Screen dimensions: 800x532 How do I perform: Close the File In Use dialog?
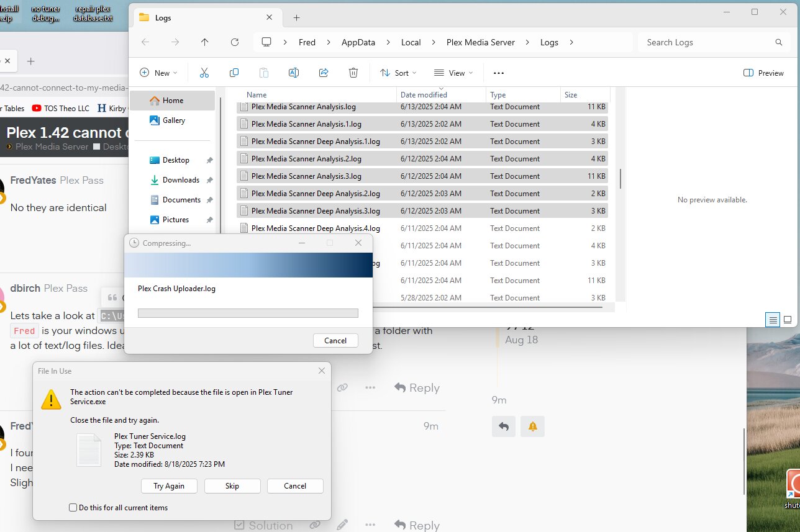(321, 371)
